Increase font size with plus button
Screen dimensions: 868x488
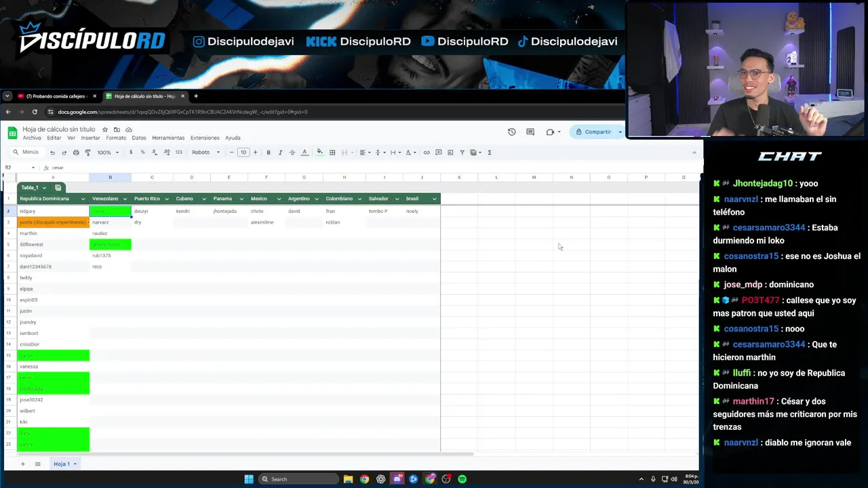[255, 152]
